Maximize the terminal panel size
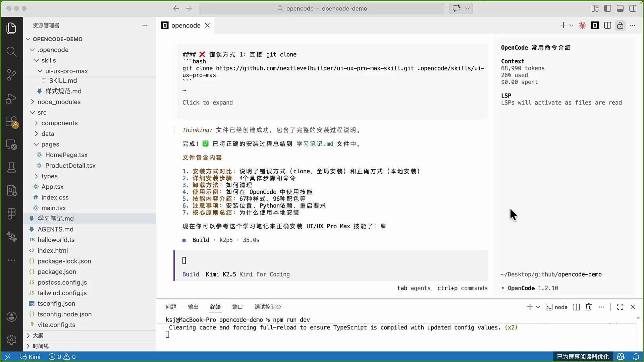 click(620, 307)
